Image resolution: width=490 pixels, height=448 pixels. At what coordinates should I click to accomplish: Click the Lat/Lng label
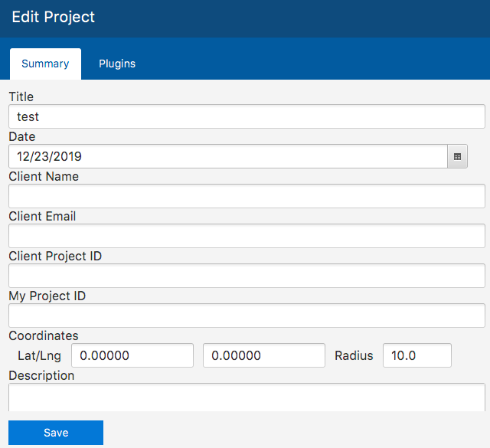(x=39, y=356)
